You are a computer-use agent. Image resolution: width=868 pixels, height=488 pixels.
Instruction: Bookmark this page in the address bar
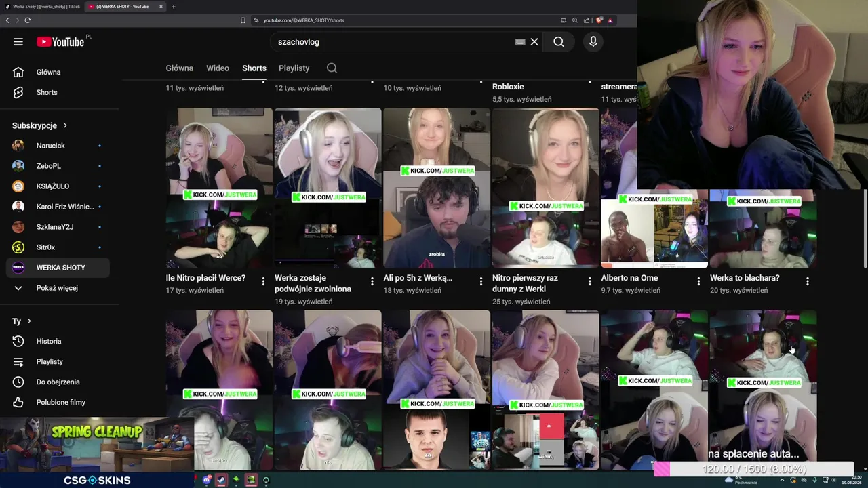coord(243,20)
